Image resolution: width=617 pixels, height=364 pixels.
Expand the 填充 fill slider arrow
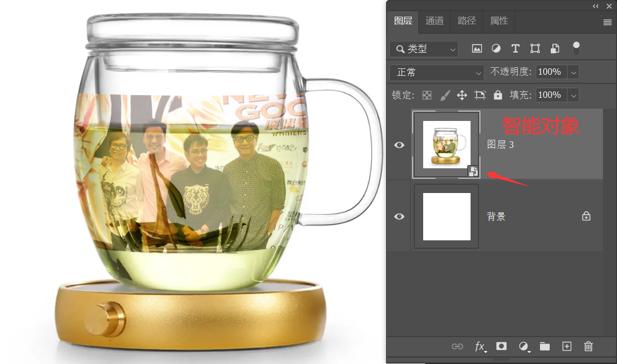coord(574,96)
